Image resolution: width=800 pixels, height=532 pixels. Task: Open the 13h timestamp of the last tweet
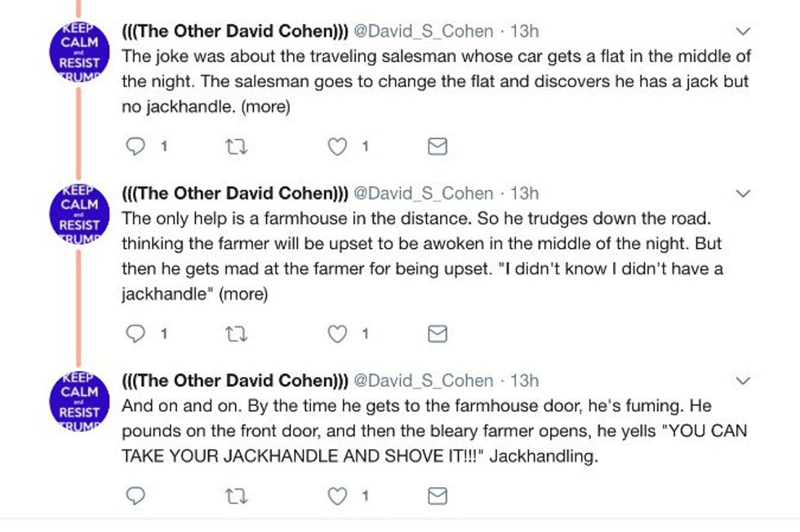click(x=524, y=381)
